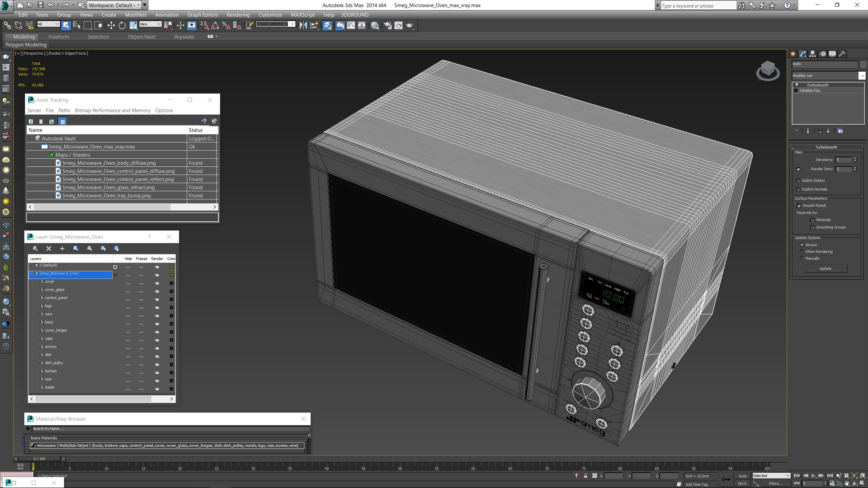The image size is (868, 488).
Task: Click the Set K. button
Action: 743,483
